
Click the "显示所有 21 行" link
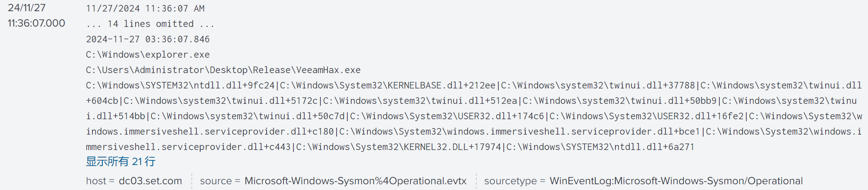(x=121, y=162)
